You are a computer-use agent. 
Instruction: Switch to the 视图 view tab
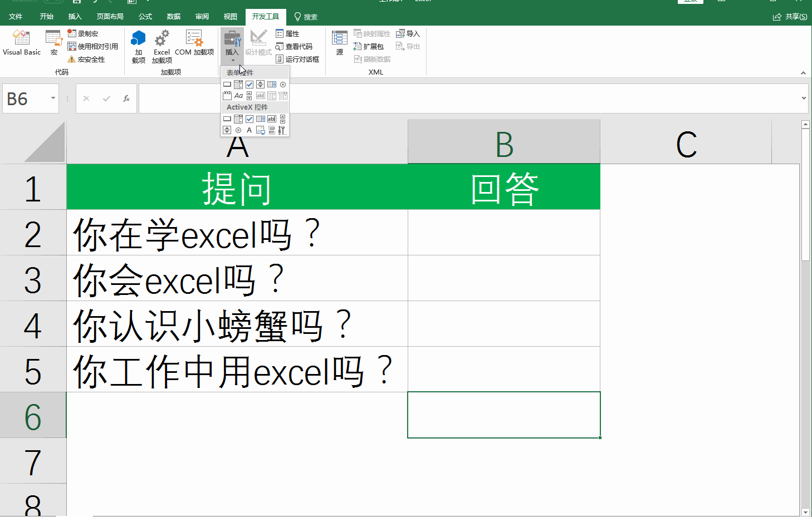coord(230,17)
